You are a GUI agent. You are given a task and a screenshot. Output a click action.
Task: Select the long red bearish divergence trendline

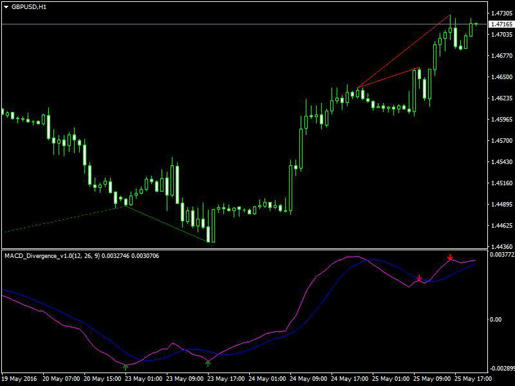click(404, 51)
